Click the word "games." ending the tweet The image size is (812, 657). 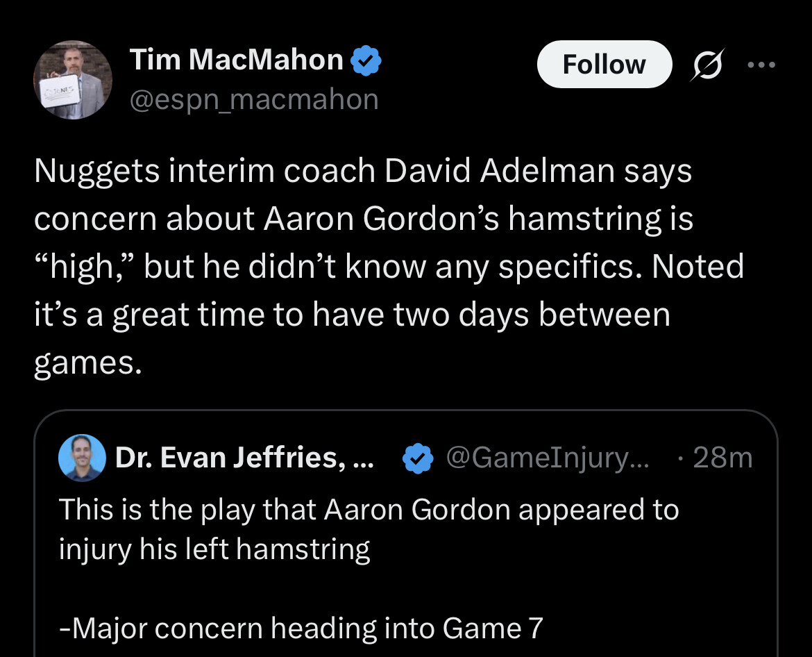[x=87, y=363]
